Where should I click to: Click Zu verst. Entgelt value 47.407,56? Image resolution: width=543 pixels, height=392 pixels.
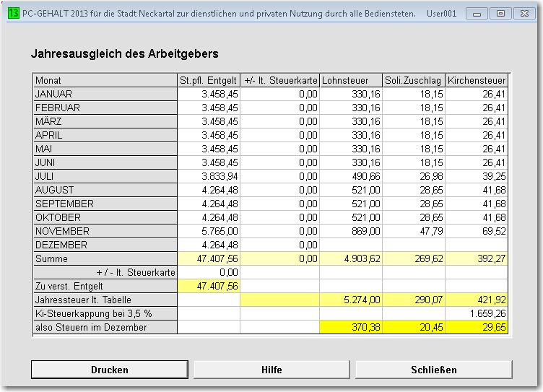pos(209,286)
